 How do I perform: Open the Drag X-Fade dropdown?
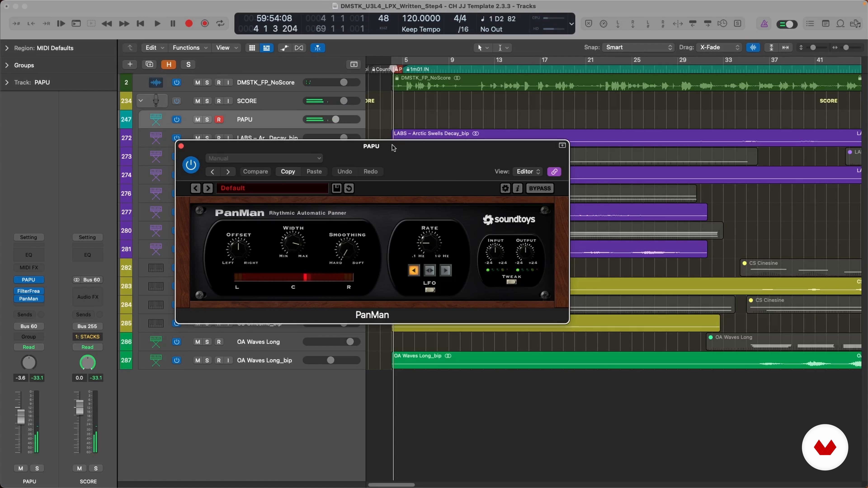tap(719, 47)
